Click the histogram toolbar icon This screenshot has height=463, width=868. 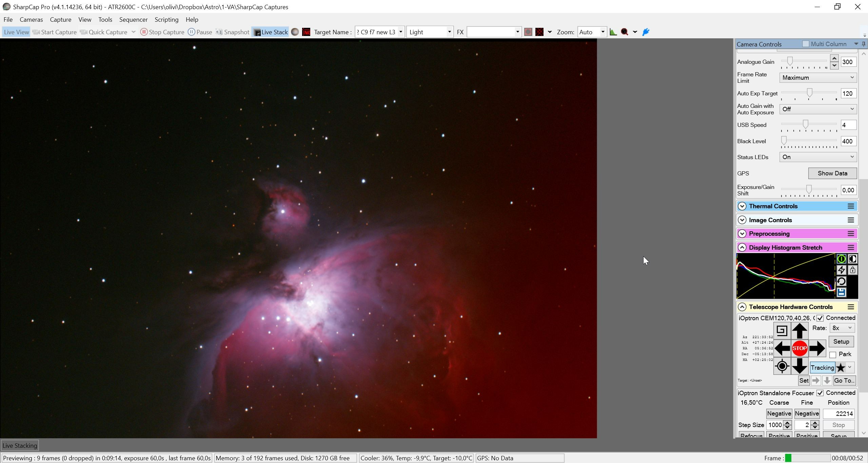pos(613,32)
